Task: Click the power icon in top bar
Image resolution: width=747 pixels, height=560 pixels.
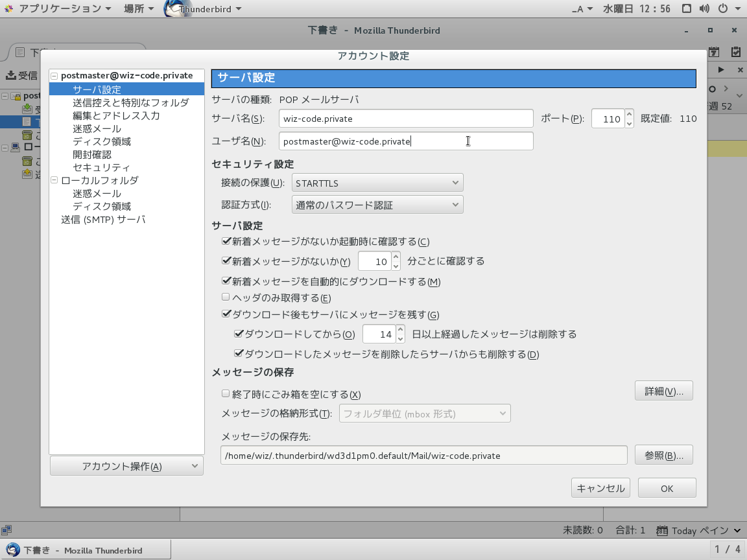Action: coord(723,8)
